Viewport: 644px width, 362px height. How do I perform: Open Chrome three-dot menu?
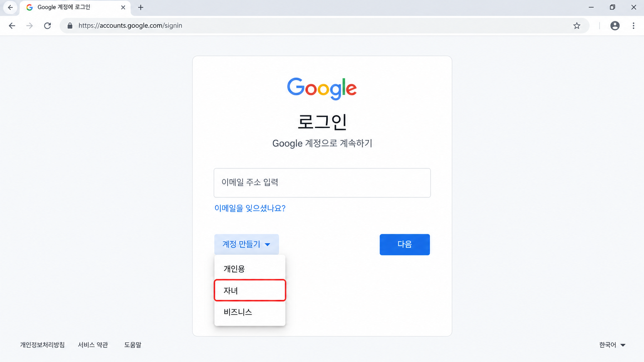(633, 26)
